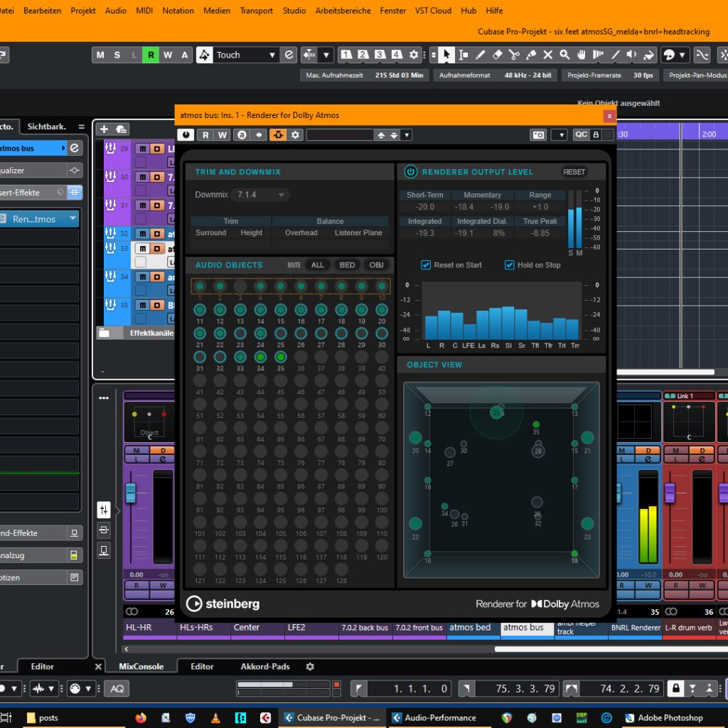
Task: Open the plugin preset menu arrow
Action: (407, 135)
